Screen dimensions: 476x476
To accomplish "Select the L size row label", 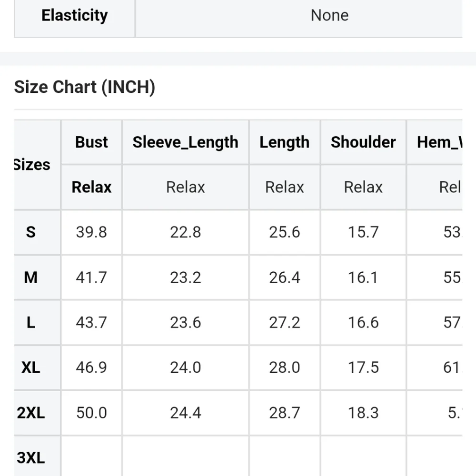I will pos(30,322).
